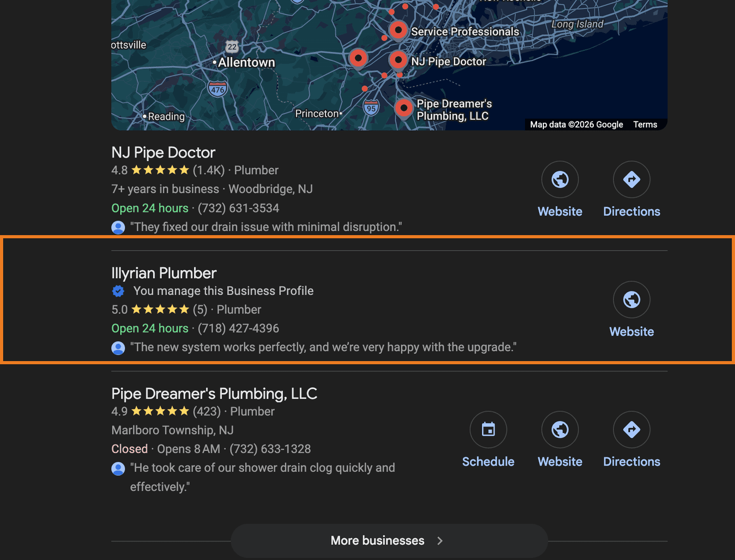Click 'Map data ©2026 Google' attribution

tap(576, 124)
